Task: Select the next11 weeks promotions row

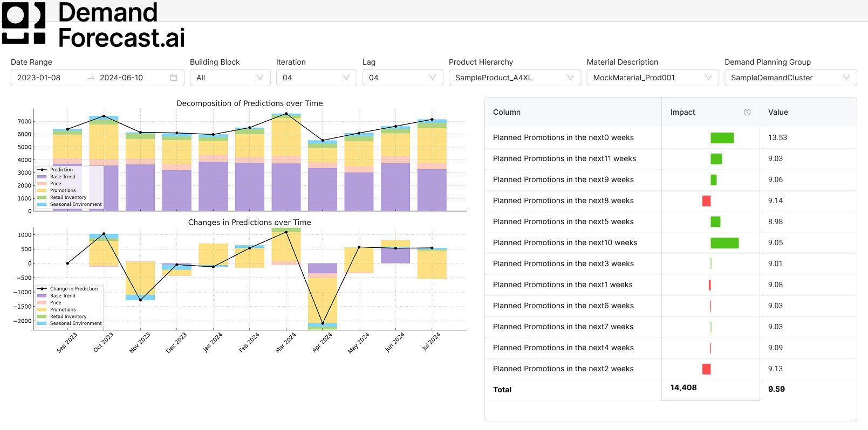Action: pyautogui.click(x=564, y=158)
